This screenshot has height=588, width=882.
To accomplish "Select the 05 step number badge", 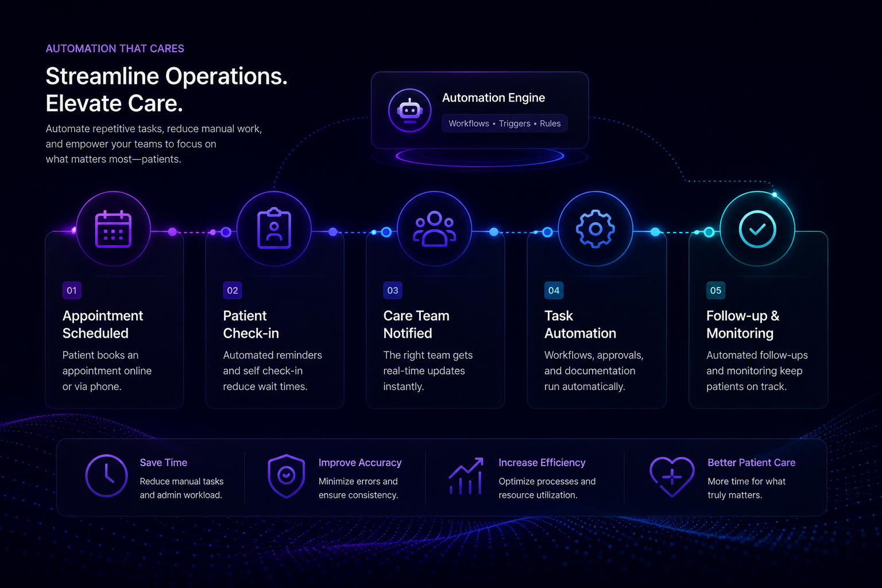I will [x=716, y=291].
